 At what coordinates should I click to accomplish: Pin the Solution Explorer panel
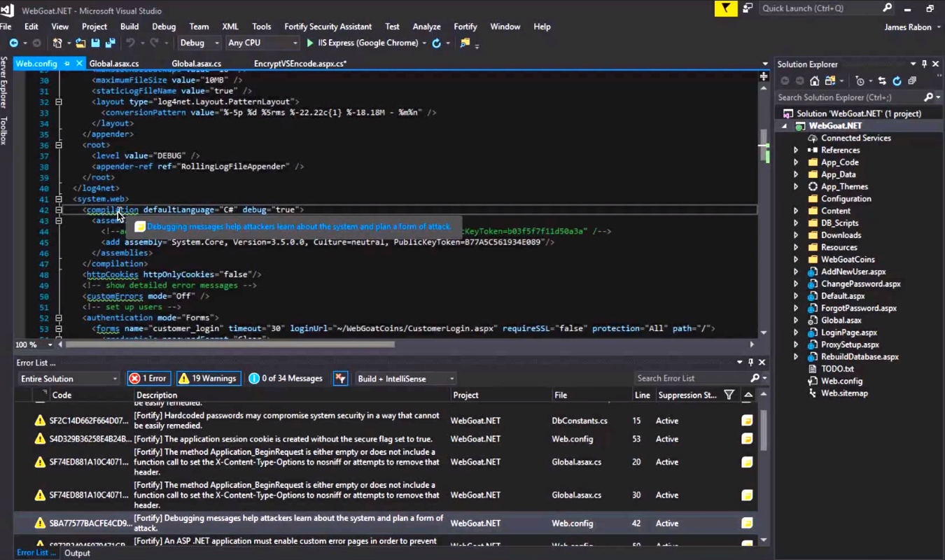click(x=925, y=64)
